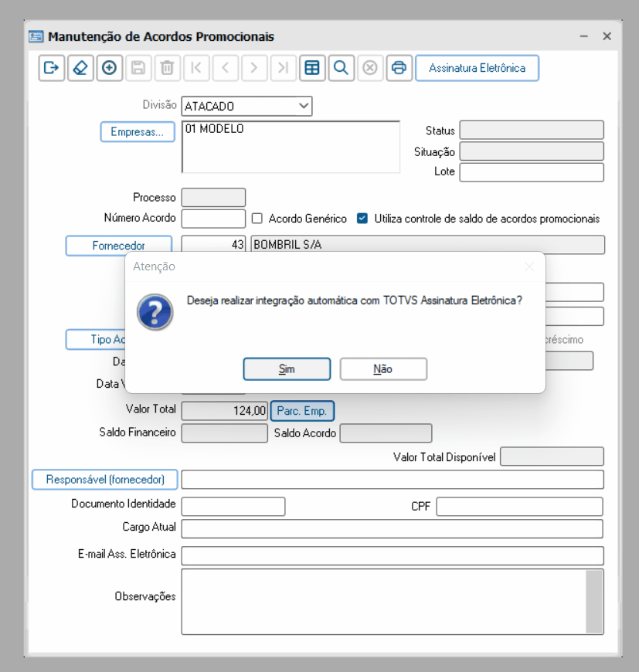The height and width of the screenshot is (672, 639).
Task: Close the Atenção dialog
Action: 529,266
